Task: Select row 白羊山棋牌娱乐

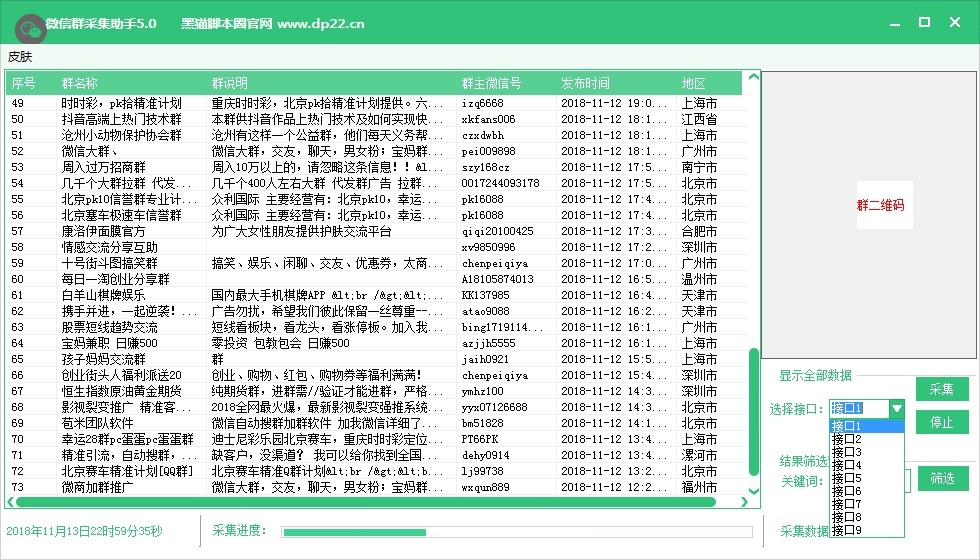Action: pyautogui.click(x=378, y=295)
